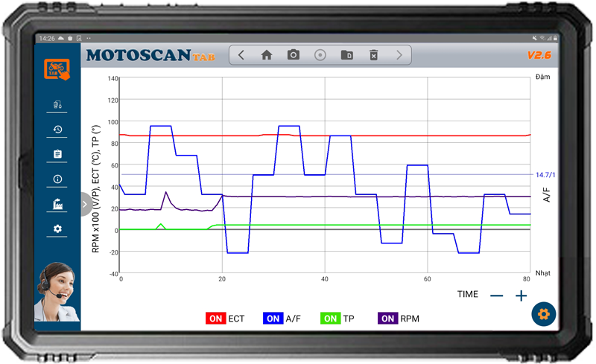Tap the battery status bar icon
The height and width of the screenshot is (364, 596).
tap(555, 38)
